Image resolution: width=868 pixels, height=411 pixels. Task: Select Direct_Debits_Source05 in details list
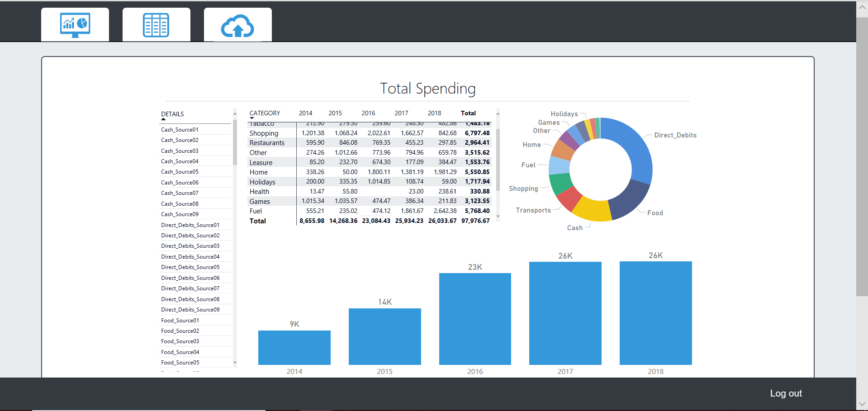click(190, 267)
